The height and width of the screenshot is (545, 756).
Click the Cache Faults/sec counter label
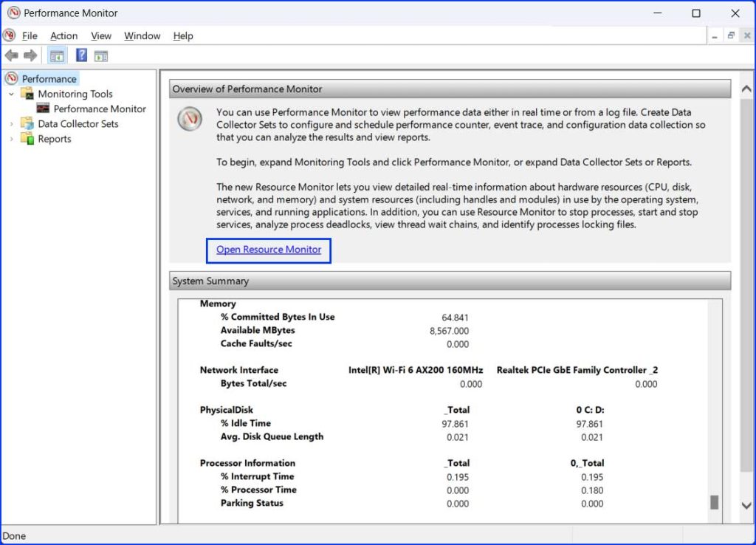point(256,343)
